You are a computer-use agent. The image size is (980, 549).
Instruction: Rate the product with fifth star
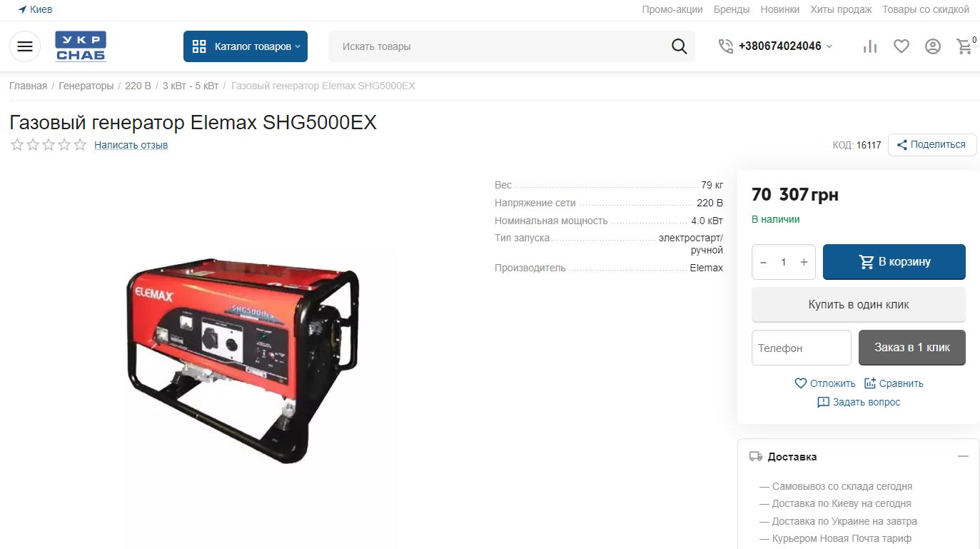coord(80,145)
